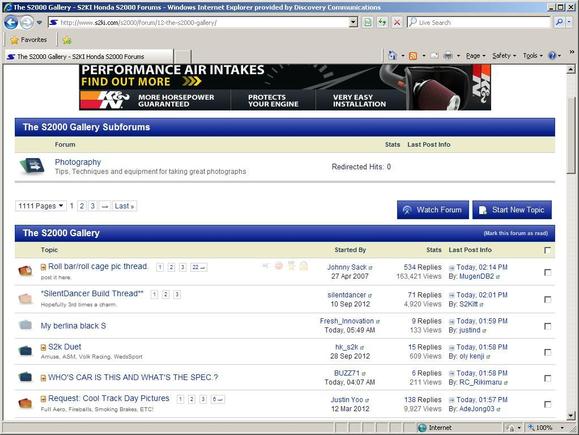The height and width of the screenshot is (435, 579).
Task: Tick the My berlina black S checkbox
Action: pyautogui.click(x=548, y=326)
